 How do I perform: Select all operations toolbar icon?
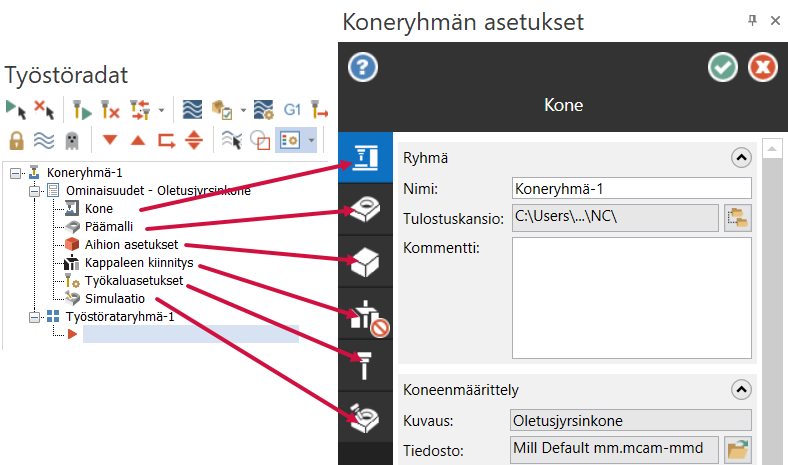[x=16, y=109]
